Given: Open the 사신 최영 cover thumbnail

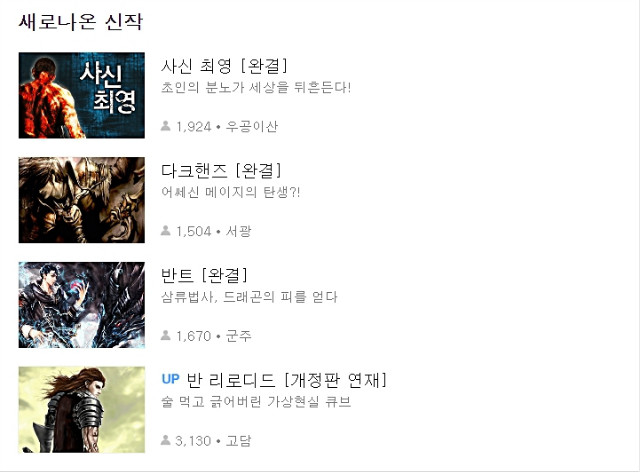Looking at the screenshot, I should pos(82,95).
